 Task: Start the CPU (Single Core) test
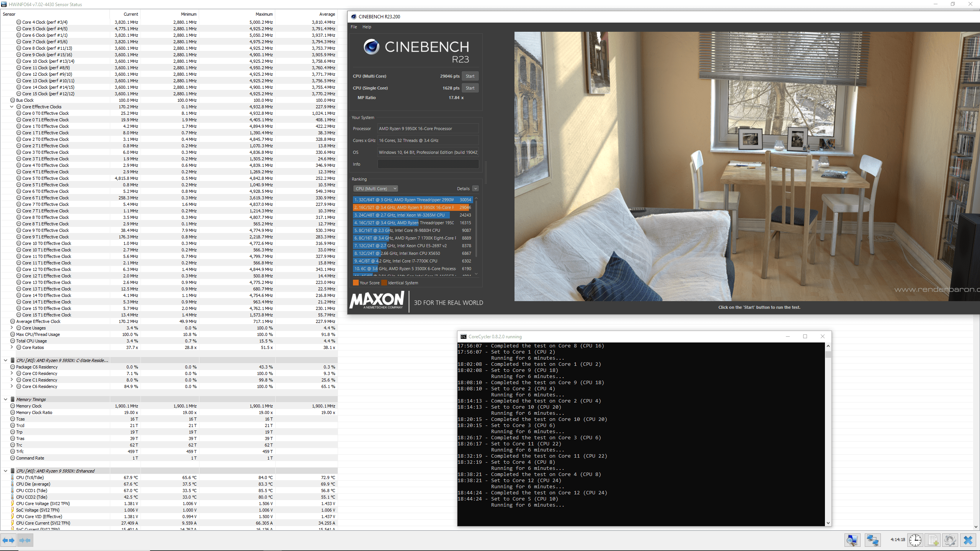(470, 88)
